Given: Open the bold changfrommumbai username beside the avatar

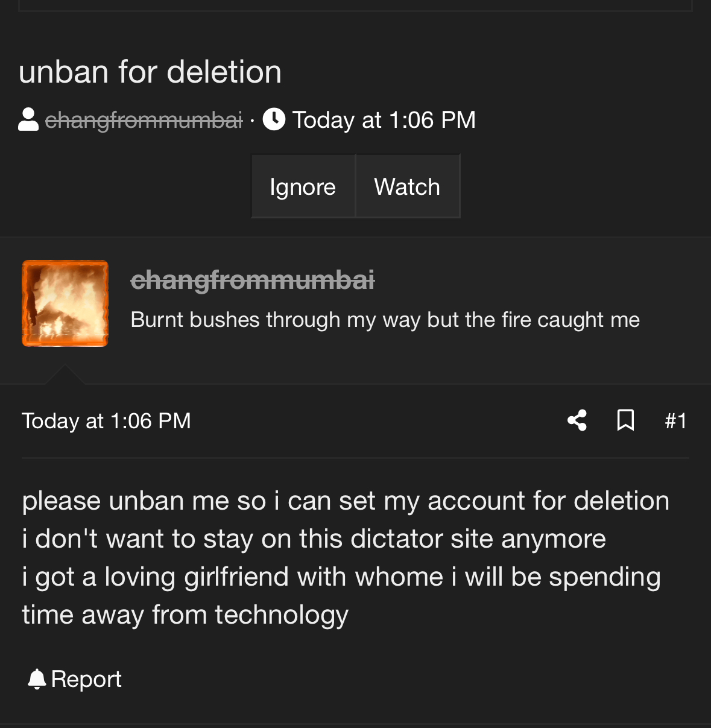Looking at the screenshot, I should 253,280.
